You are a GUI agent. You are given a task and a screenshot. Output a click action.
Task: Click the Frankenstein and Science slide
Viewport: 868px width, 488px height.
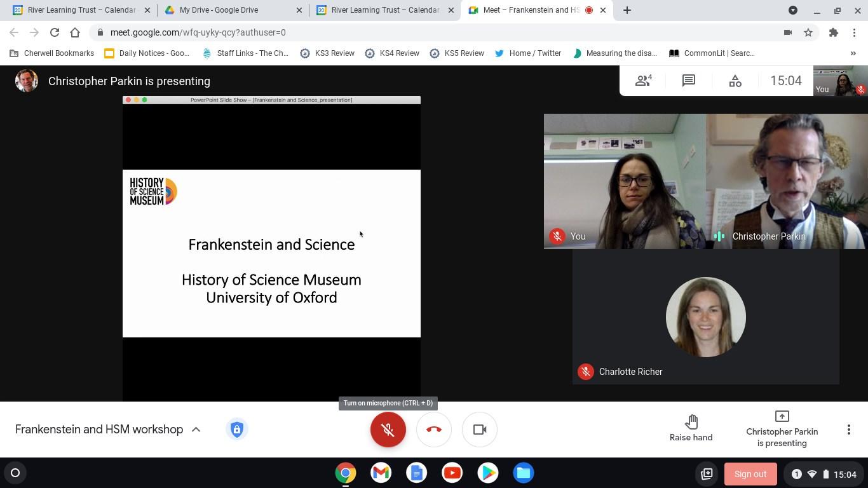(x=271, y=253)
